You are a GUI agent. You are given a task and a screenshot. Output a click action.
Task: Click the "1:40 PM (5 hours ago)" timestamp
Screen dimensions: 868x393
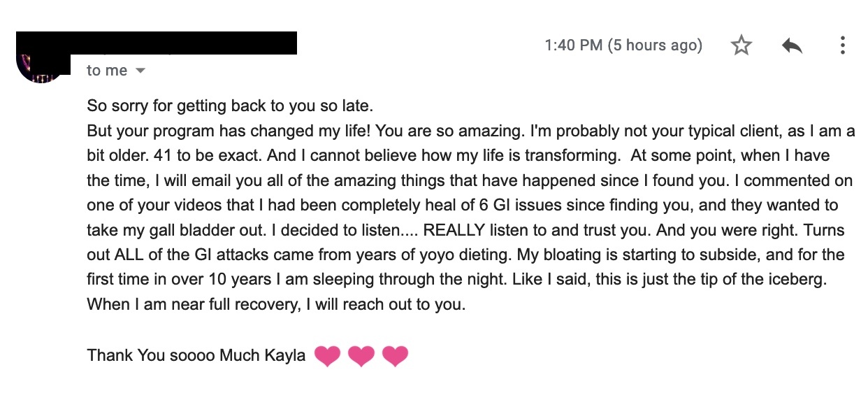tap(623, 46)
